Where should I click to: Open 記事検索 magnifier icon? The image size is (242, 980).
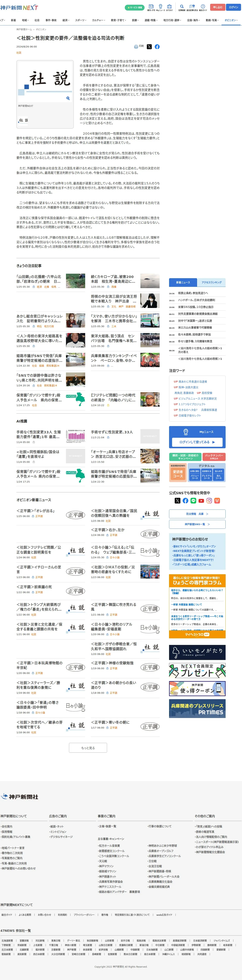[182, 7]
